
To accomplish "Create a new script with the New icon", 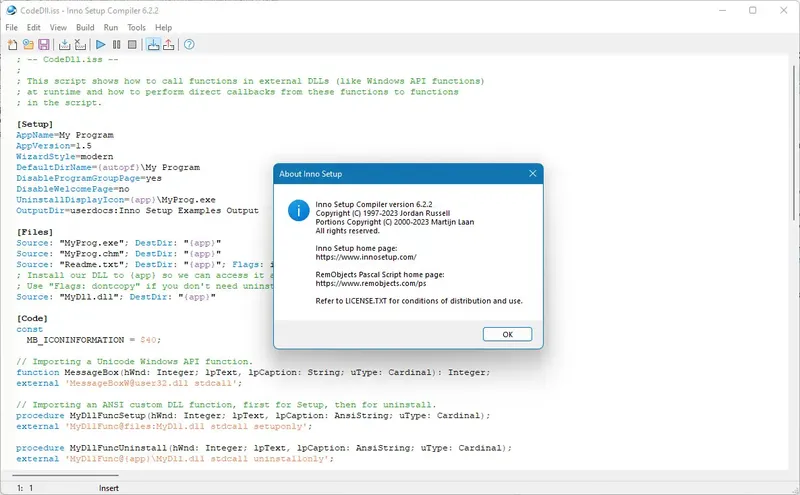I will [x=12, y=45].
